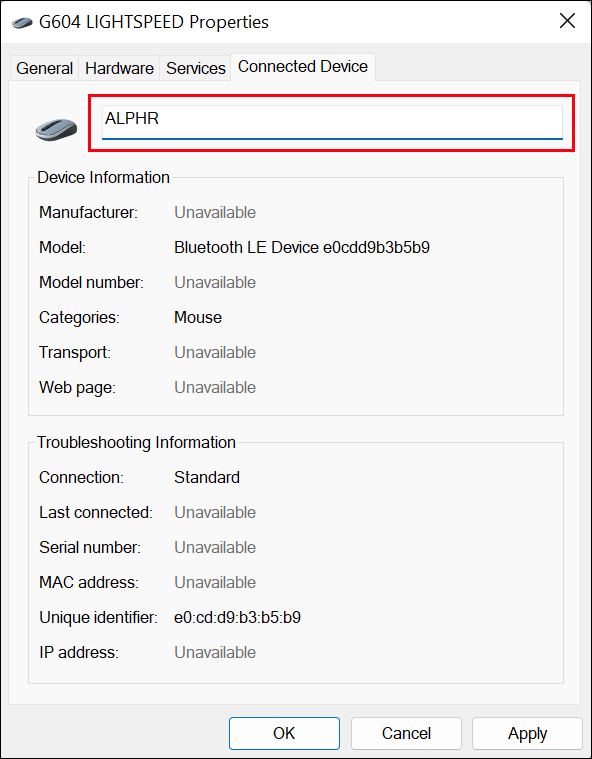Click the ALPHR device name field
Image resolution: width=592 pixels, height=759 pixels.
pos(332,122)
